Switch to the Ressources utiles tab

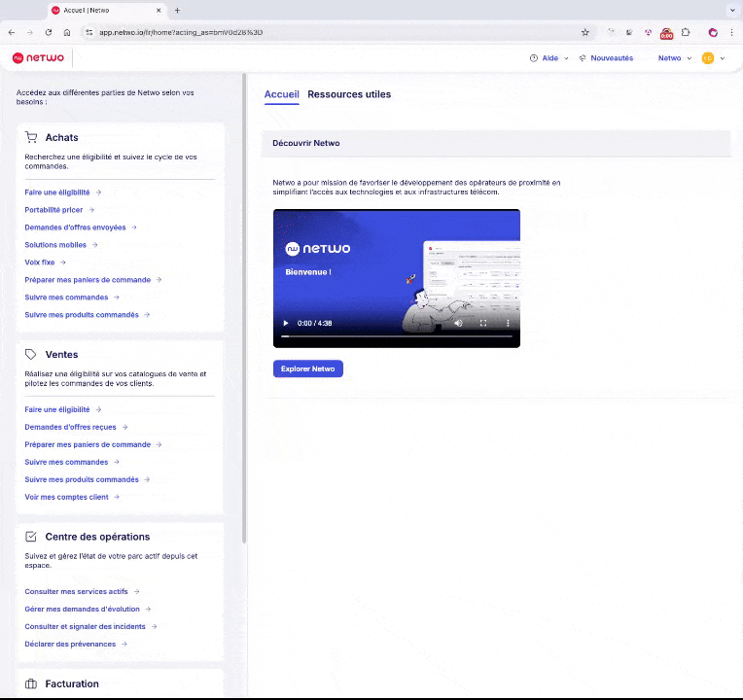pos(349,94)
